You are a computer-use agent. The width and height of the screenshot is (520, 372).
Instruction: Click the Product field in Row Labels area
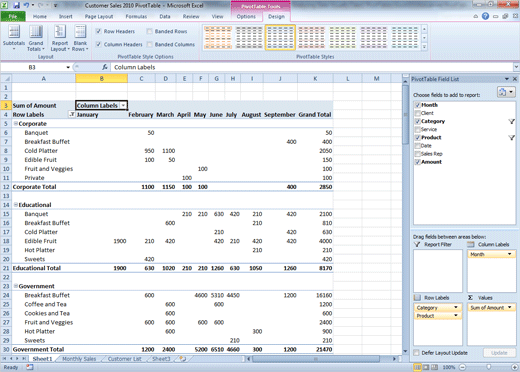pos(438,316)
